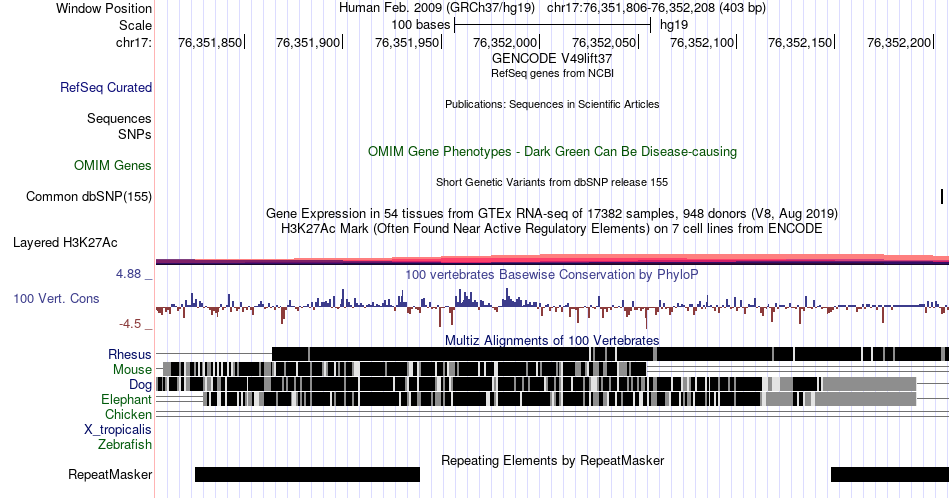Click the Mouse species label
Screen dimensions: 950x498
tap(132, 370)
